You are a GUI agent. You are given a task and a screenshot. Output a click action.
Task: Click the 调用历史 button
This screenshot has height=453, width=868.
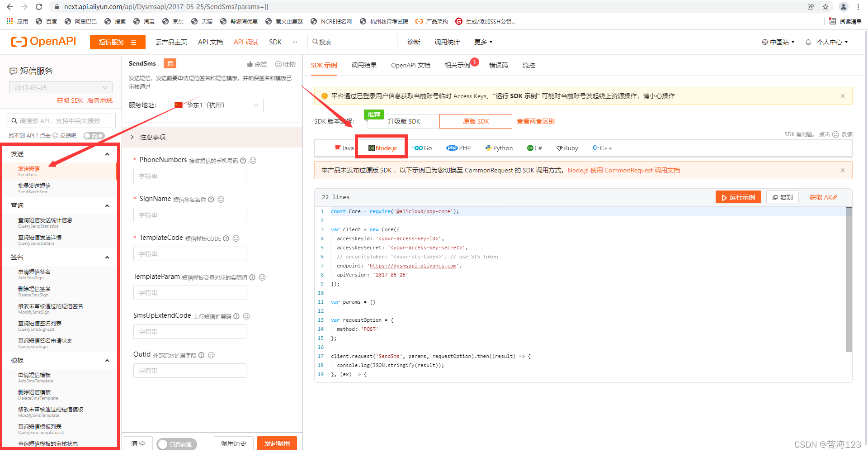(234, 443)
